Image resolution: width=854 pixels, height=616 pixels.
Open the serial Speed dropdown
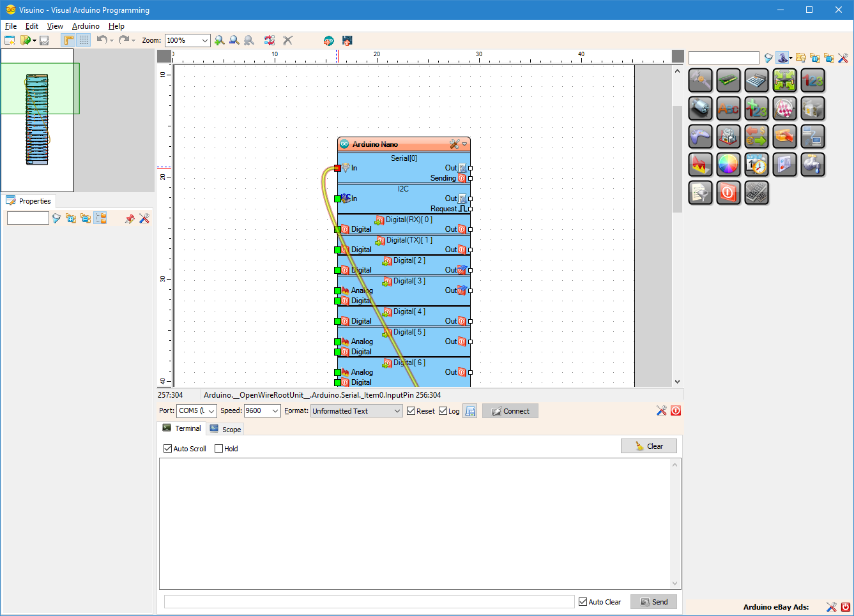click(275, 411)
